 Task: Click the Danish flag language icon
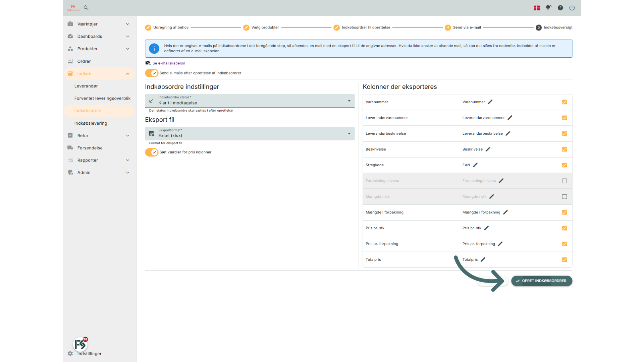coord(537,8)
